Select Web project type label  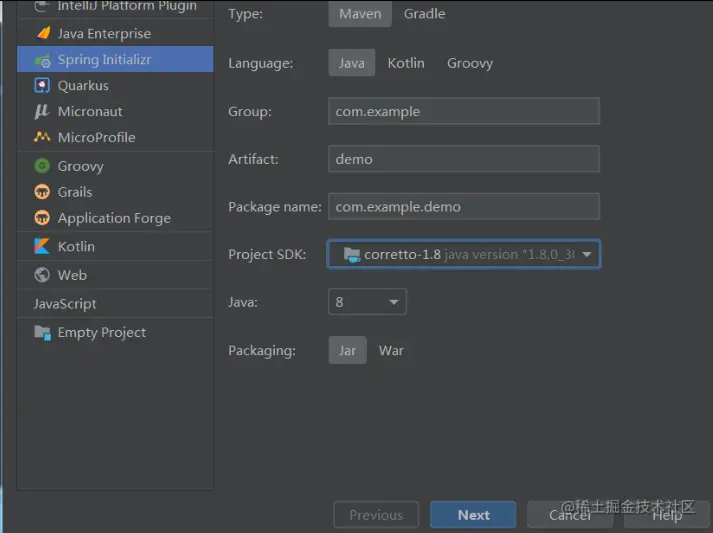[x=72, y=275]
